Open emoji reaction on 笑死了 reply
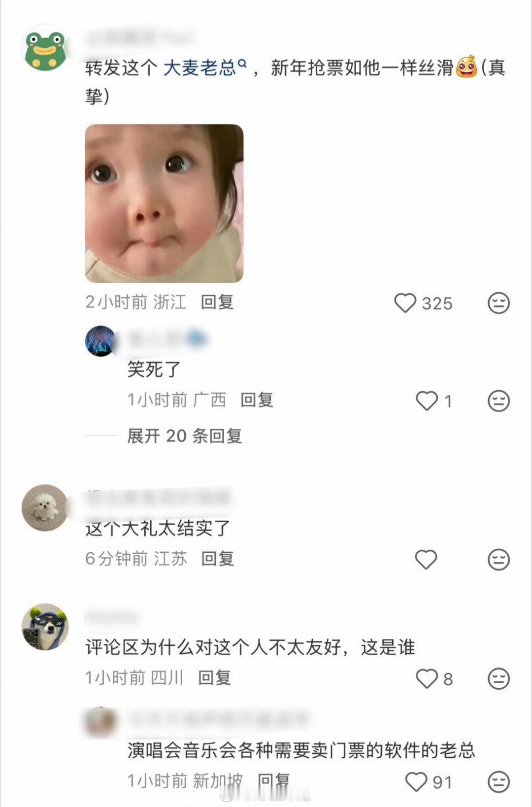This screenshot has height=807, width=532. pyautogui.click(x=499, y=401)
